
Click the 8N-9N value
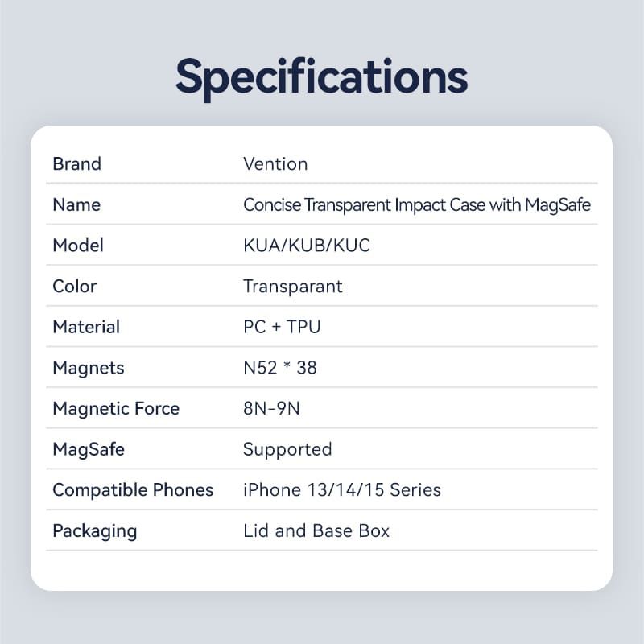[x=271, y=408]
